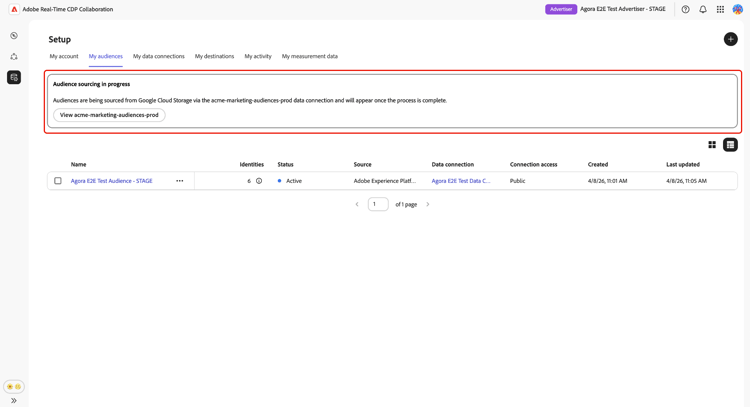
Task: Click Adobe Experience Platf... source cell
Action: tap(385, 181)
